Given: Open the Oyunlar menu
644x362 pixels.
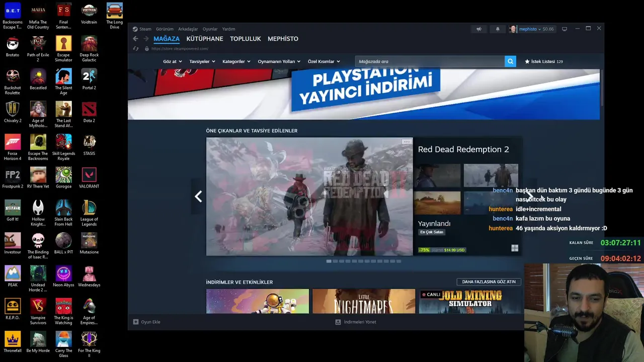Looking at the screenshot, I should coord(210,29).
